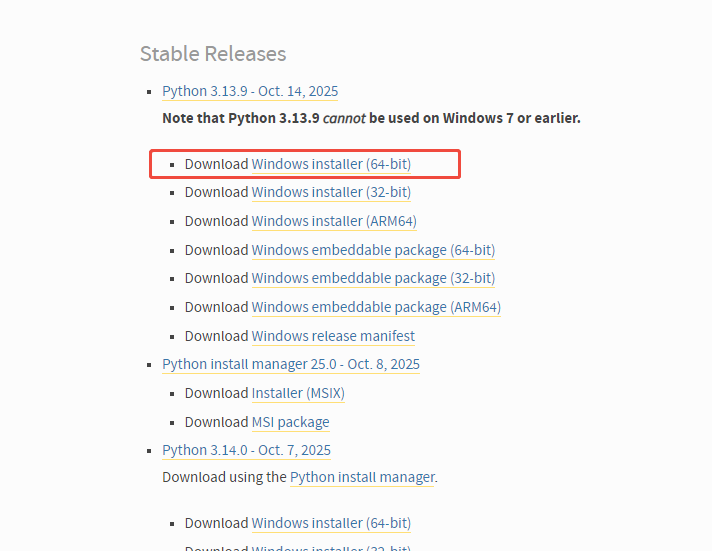Click 'Download' text before Installer (MSIX)

(216, 393)
